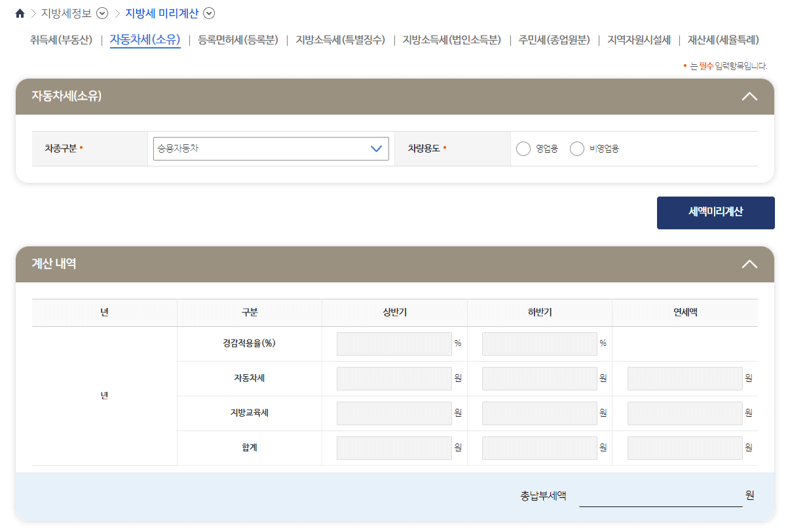Collapse the 자동차세(소유) section chevron

click(x=749, y=96)
